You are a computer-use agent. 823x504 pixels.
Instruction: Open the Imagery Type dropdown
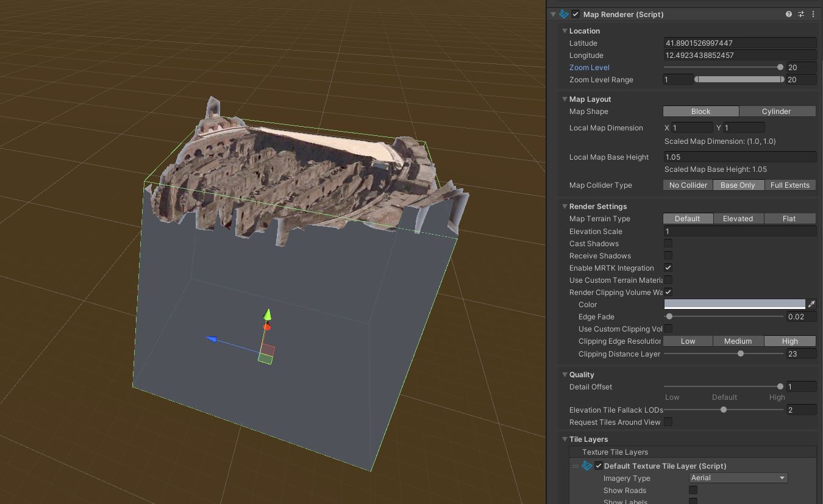coord(738,478)
